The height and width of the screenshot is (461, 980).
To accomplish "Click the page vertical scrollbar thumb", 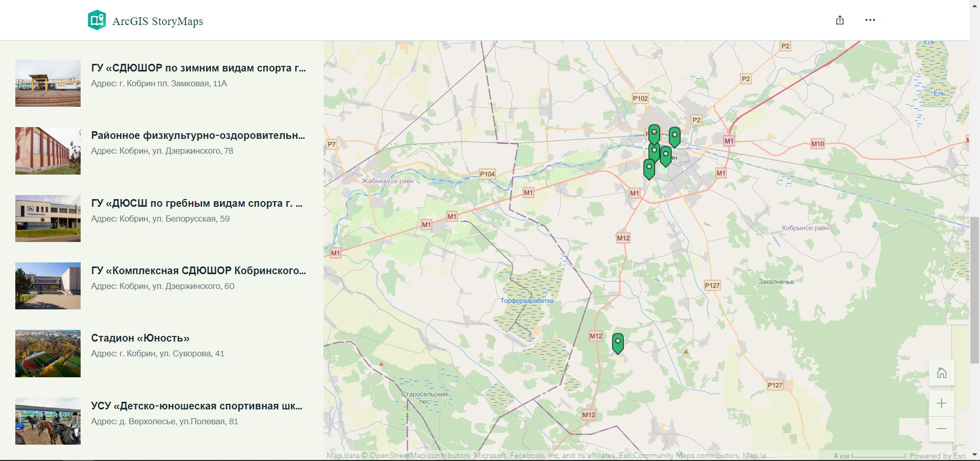I will [974, 289].
